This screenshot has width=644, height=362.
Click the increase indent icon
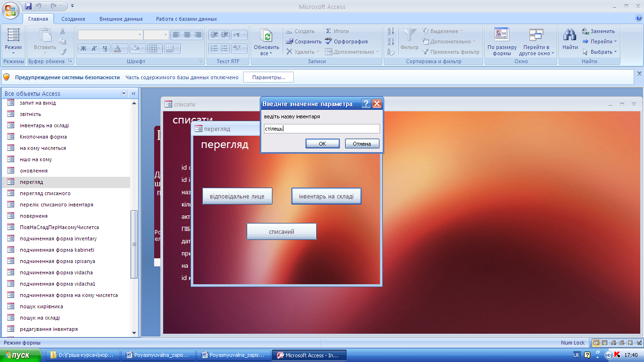point(224,34)
